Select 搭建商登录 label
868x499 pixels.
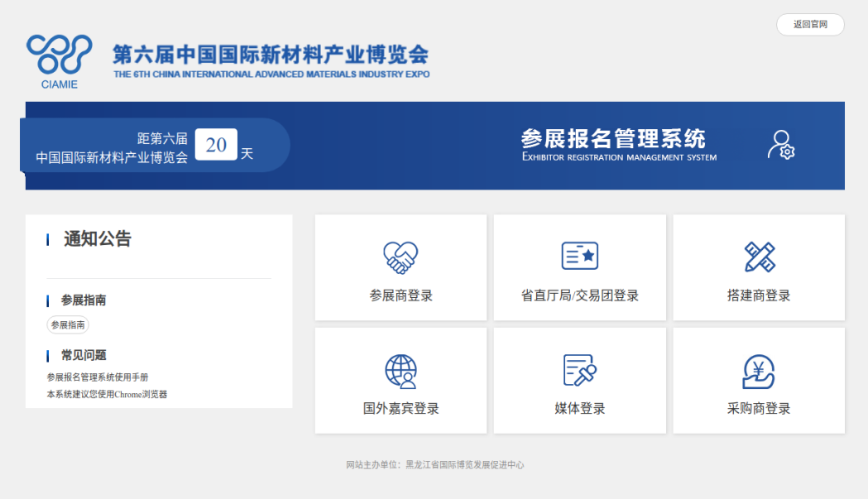(x=759, y=295)
